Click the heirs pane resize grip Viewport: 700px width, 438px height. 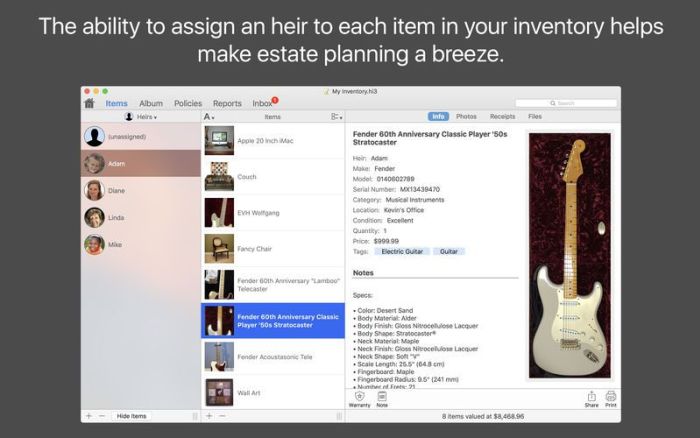coord(196,416)
